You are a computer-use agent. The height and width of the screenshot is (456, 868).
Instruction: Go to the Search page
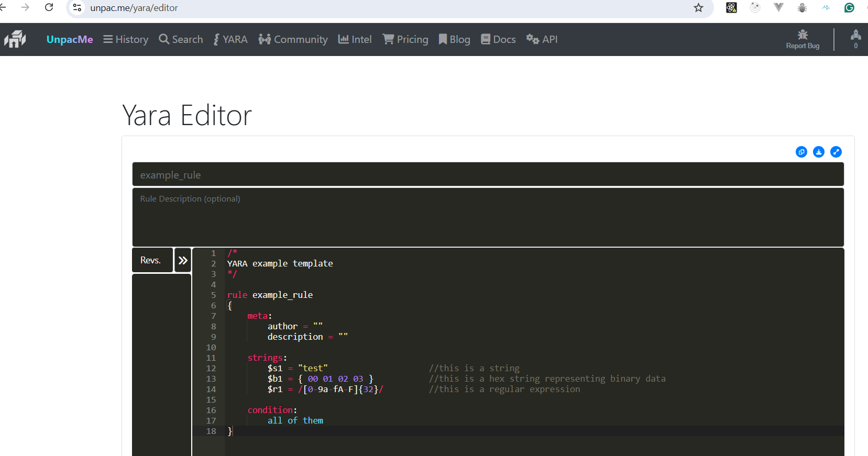(x=181, y=39)
